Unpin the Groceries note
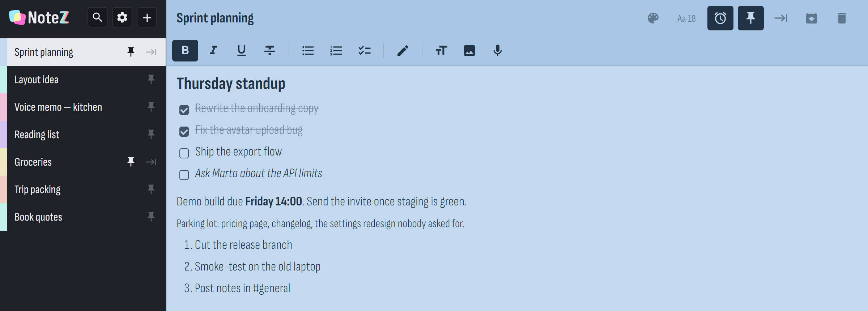Screen dimensions: 868x311 pyautogui.click(x=131, y=162)
